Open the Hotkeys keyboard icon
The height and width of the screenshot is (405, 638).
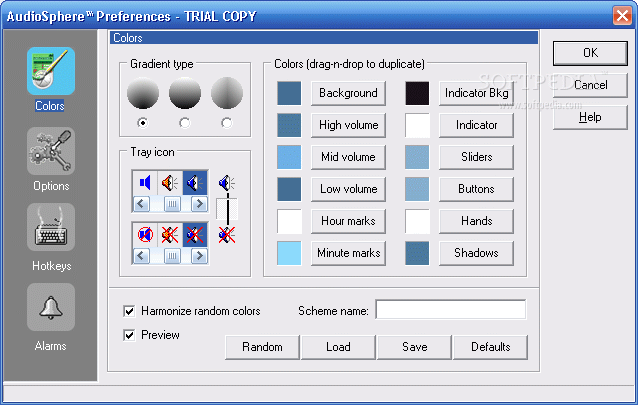(x=51, y=227)
